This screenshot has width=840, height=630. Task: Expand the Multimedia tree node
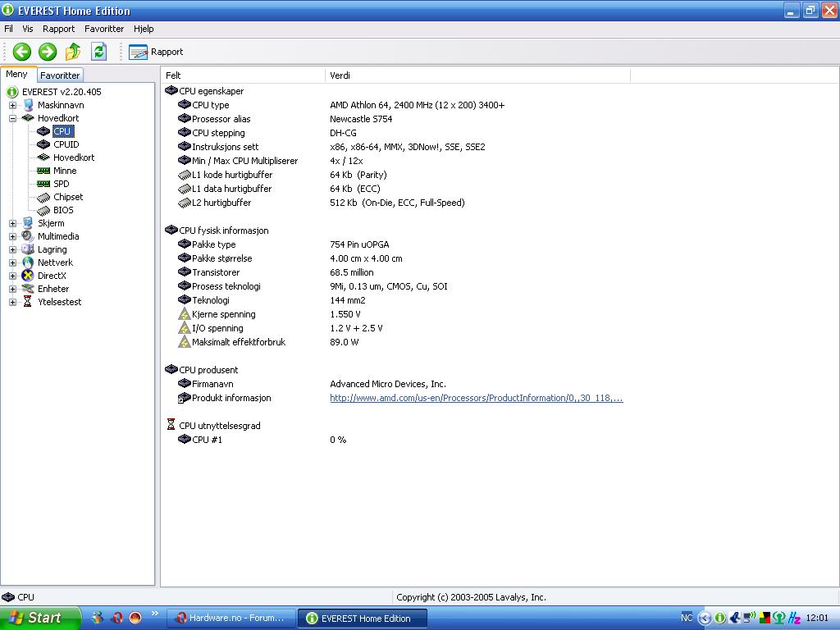(12, 236)
